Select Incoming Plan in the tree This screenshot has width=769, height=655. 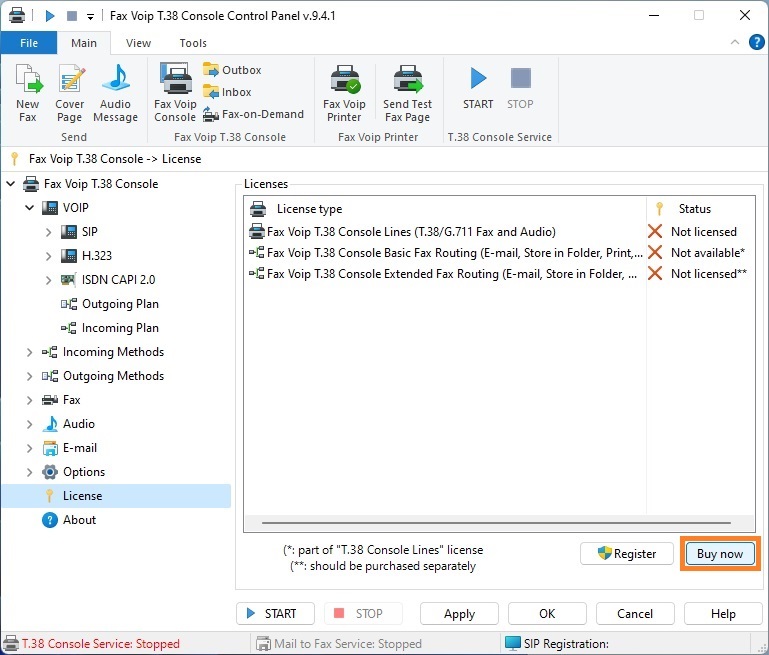click(x=110, y=328)
